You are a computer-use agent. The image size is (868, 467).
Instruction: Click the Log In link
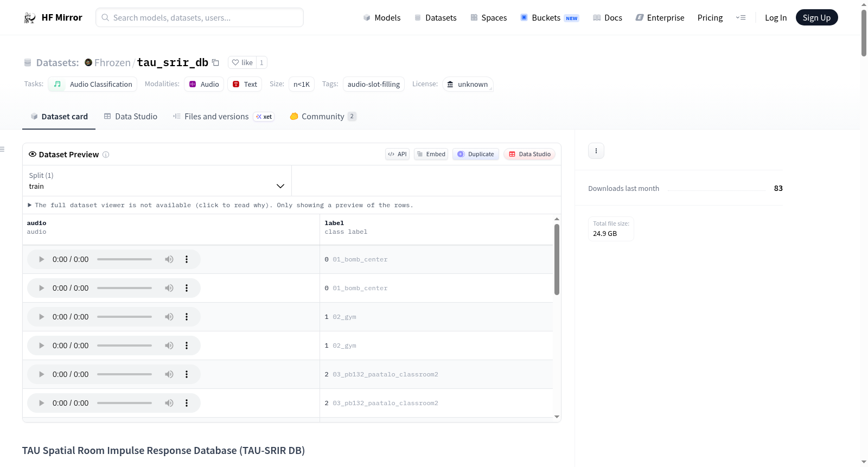776,17
